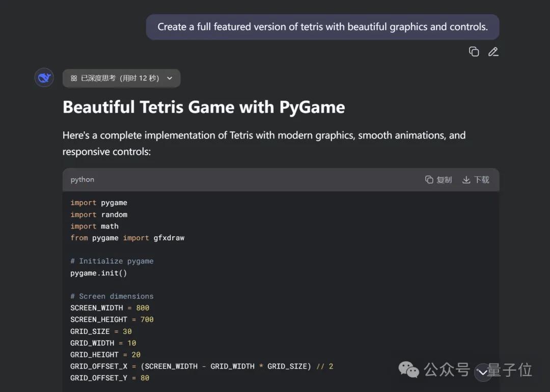Click the edit pencil icon below the prompt
This screenshot has width=550, height=392.
pyautogui.click(x=493, y=51)
